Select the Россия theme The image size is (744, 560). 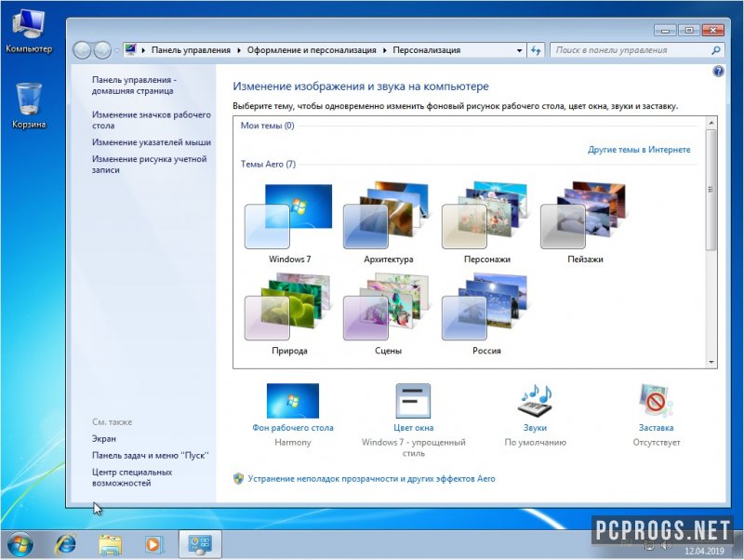point(485,313)
